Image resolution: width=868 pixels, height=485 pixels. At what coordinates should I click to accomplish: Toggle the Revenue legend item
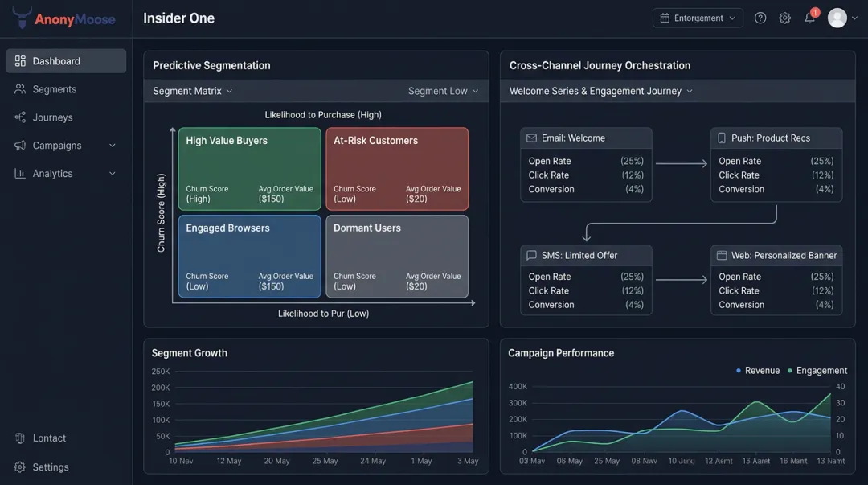tap(757, 370)
